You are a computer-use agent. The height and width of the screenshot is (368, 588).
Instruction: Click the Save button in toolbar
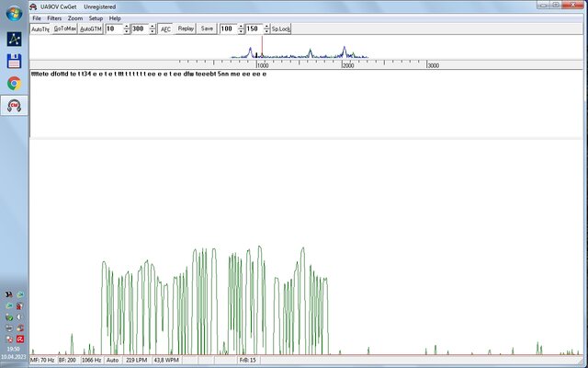coord(207,29)
